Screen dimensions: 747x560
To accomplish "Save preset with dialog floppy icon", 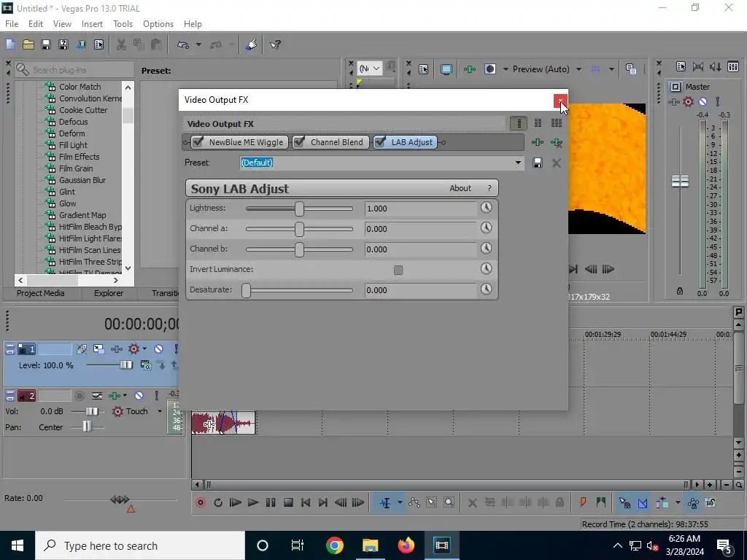I will 538,163.
